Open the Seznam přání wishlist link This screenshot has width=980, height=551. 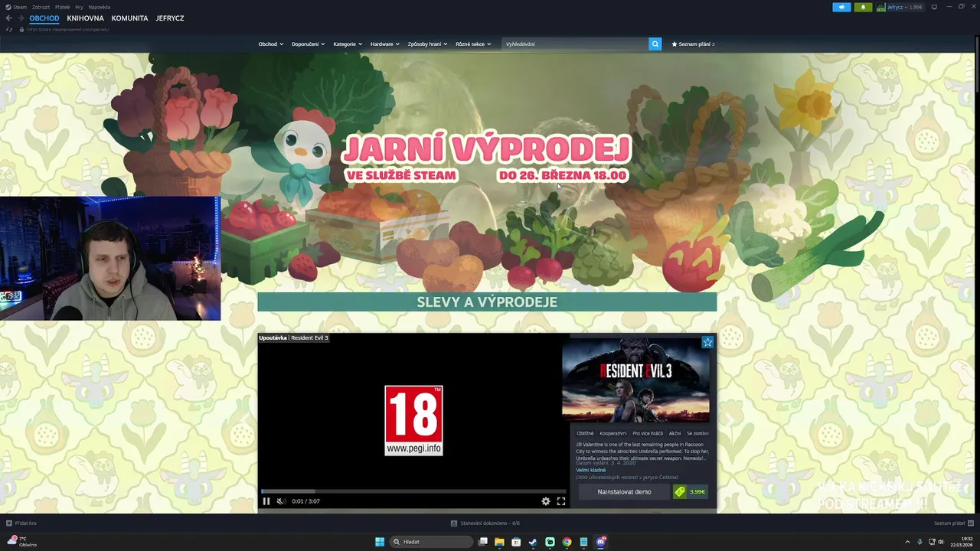tap(693, 44)
